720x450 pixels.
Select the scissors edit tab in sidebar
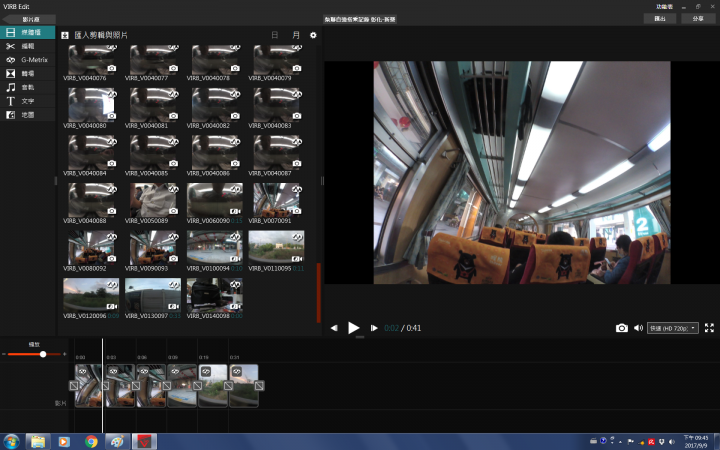(x=28, y=46)
